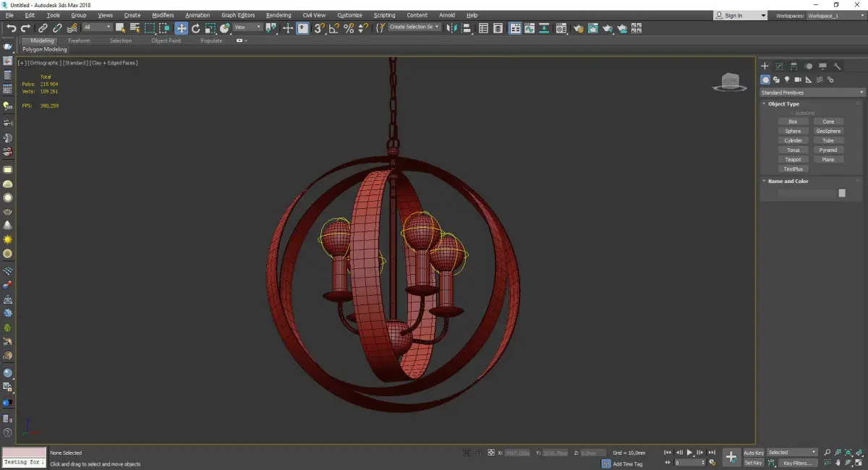Screen dimensions: 868x470
Task: Select the Shapes category icon
Action: tap(776, 80)
